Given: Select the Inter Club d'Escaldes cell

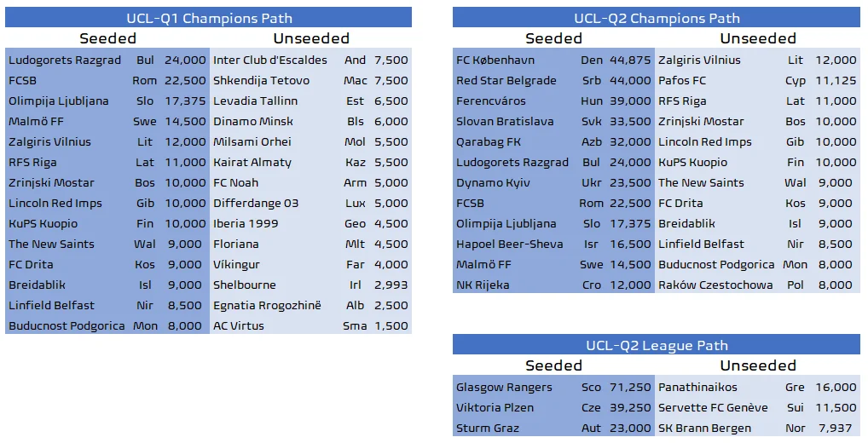Looking at the screenshot, I should pyautogui.click(x=270, y=60).
